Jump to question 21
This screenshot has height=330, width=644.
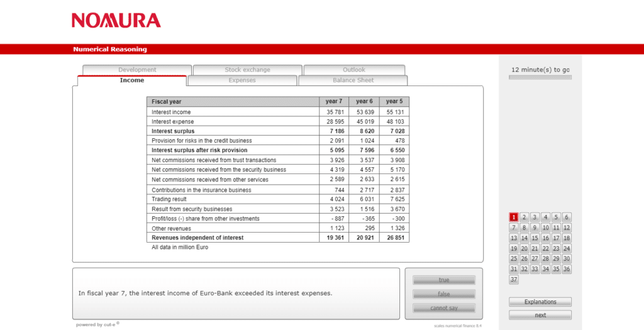(535, 248)
